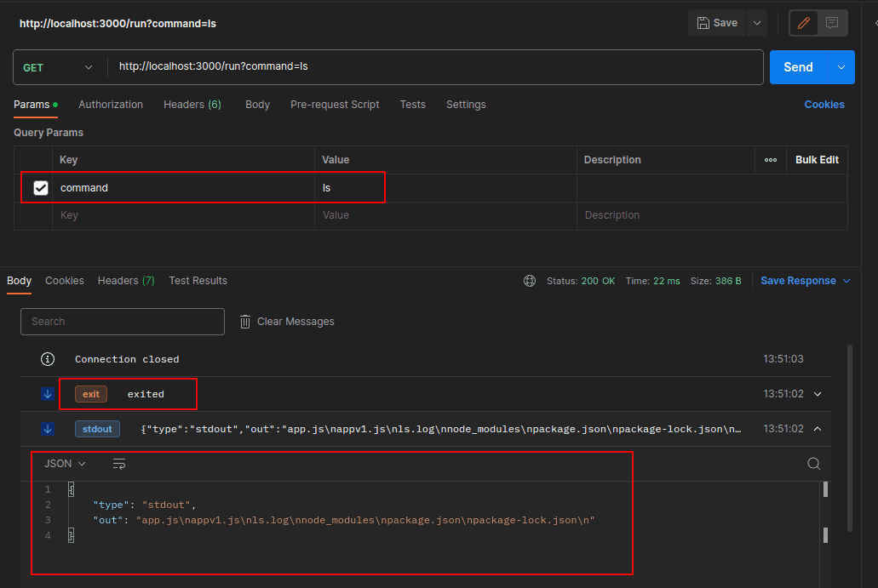Open the comments panel icon top right
The image size is (878, 588).
click(830, 23)
